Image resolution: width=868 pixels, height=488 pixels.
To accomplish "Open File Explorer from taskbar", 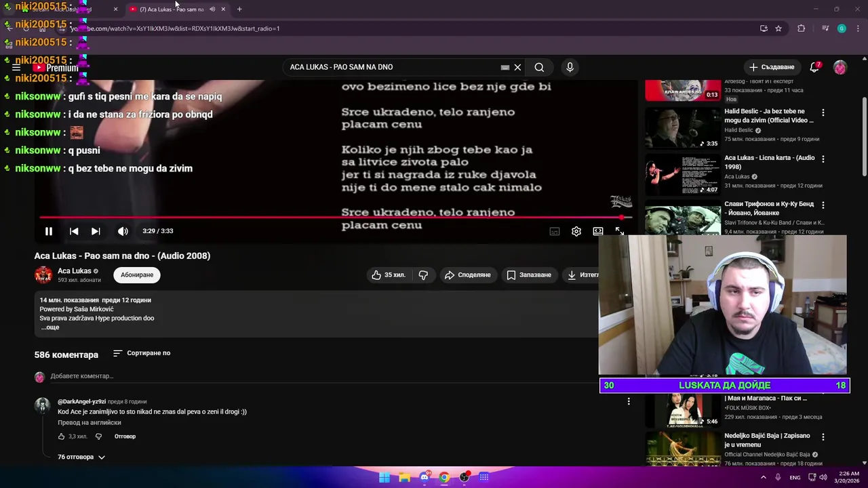I will [x=404, y=477].
